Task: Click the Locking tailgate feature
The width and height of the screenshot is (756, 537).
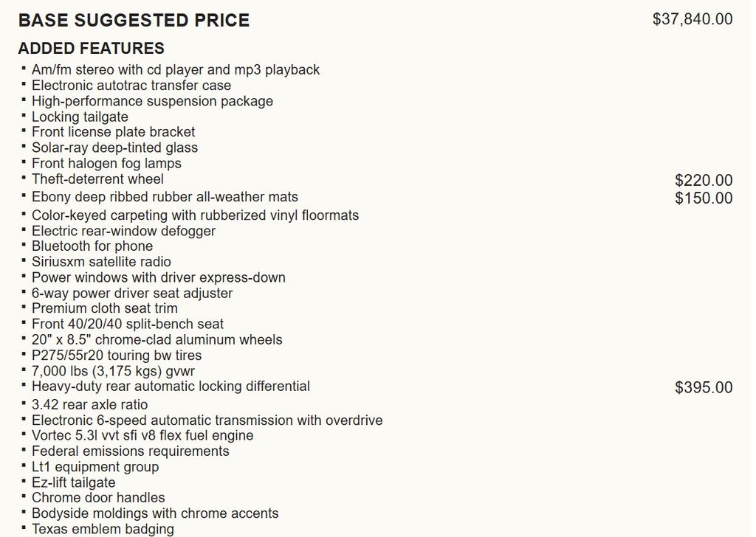Action: (x=80, y=117)
